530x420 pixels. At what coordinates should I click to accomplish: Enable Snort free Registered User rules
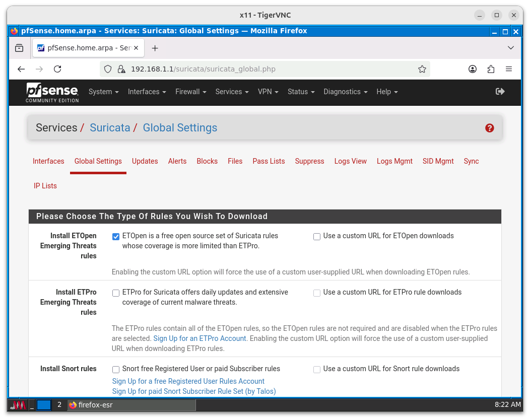point(116,370)
